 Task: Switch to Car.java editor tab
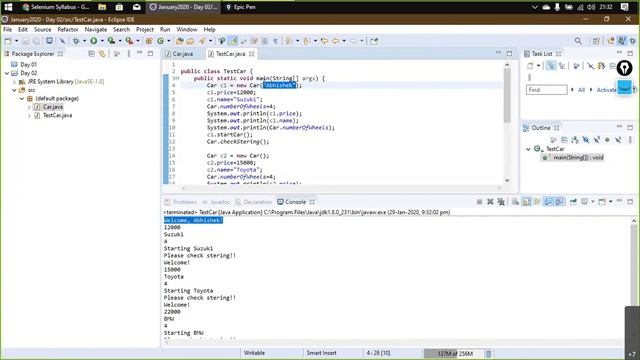point(182,54)
